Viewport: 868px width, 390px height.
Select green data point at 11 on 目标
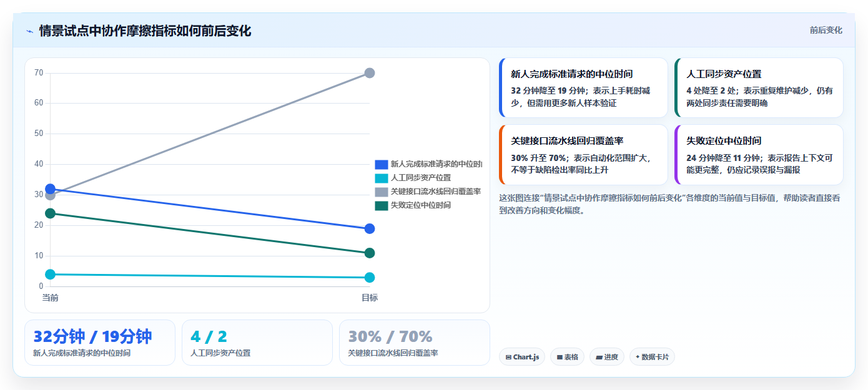coord(369,253)
